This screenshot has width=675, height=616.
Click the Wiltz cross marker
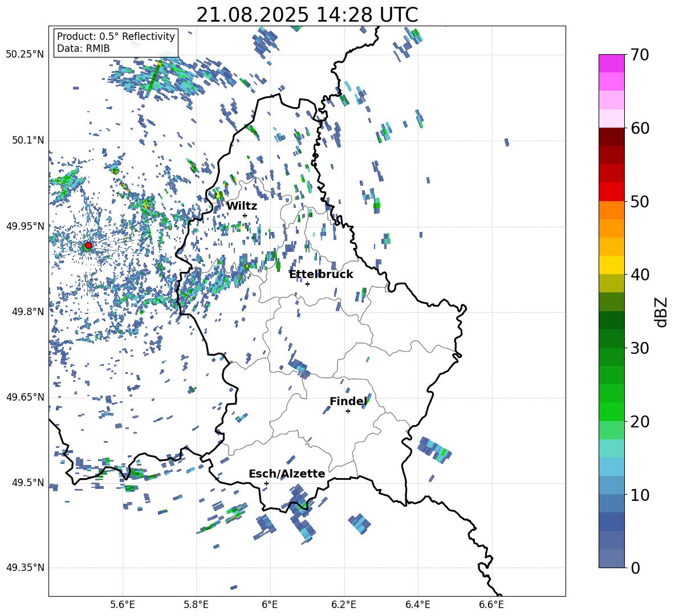click(x=245, y=215)
